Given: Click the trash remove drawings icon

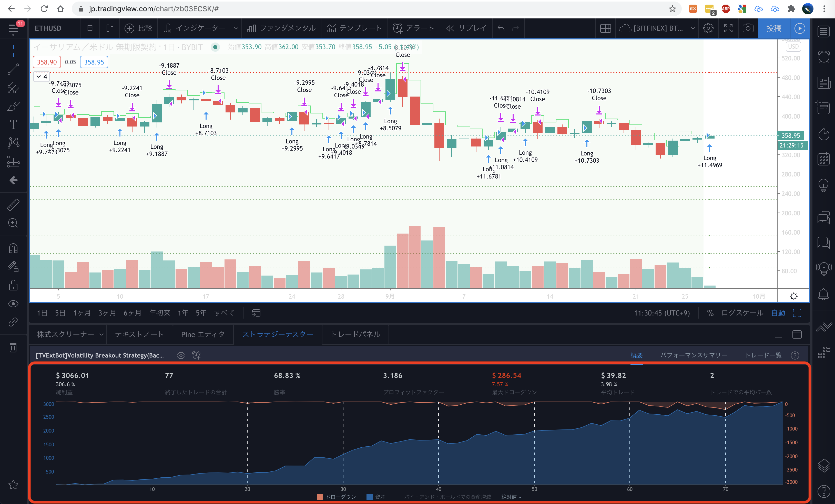Looking at the screenshot, I should [13, 347].
